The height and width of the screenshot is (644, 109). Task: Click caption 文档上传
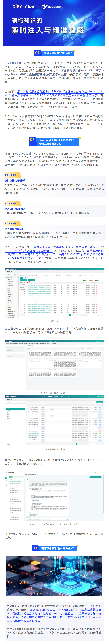click(x=54, y=321)
